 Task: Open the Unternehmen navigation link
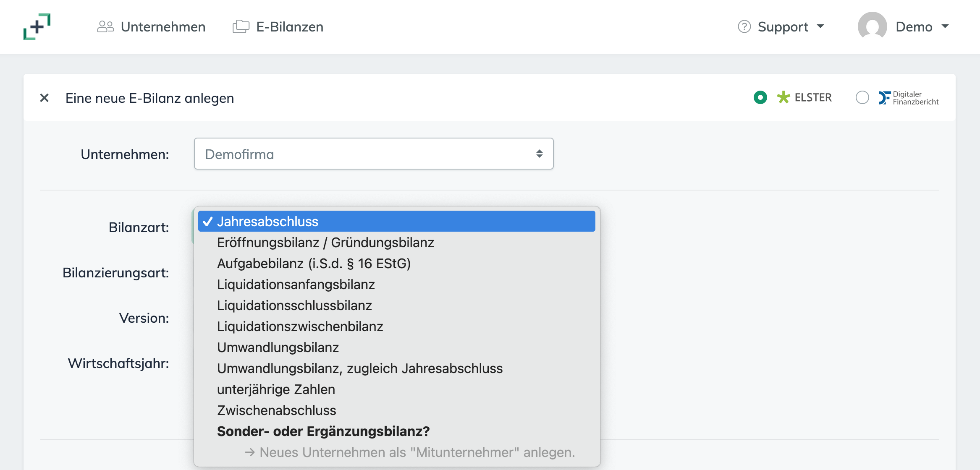click(163, 27)
